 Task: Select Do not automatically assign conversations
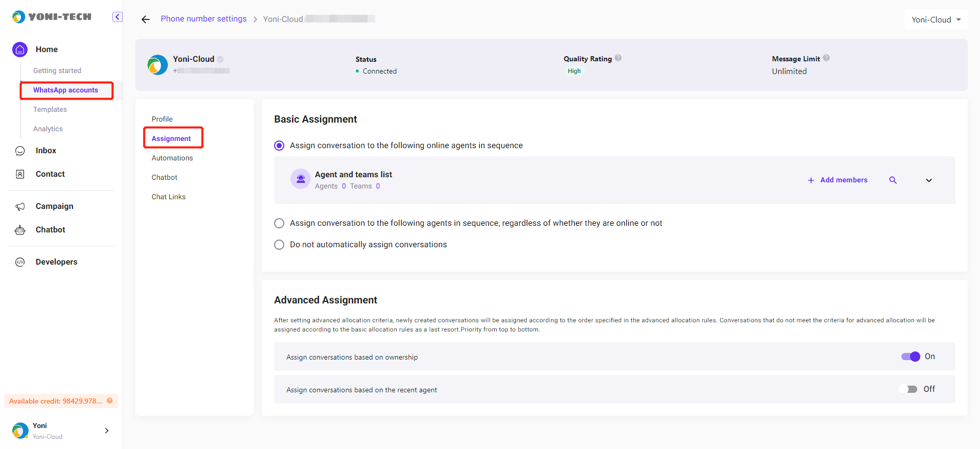pos(279,245)
